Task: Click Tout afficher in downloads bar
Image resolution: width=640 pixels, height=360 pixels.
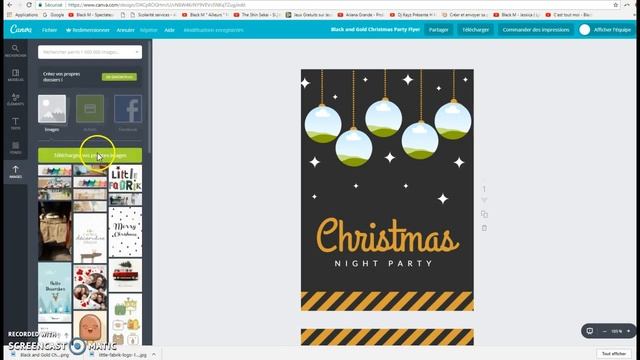Action: [613, 354]
